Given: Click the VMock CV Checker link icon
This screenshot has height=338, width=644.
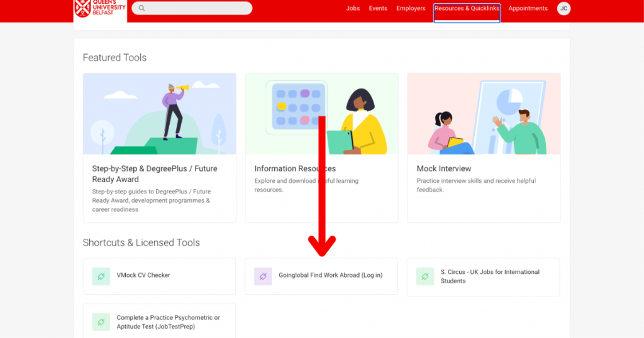Looking at the screenshot, I should tap(101, 276).
